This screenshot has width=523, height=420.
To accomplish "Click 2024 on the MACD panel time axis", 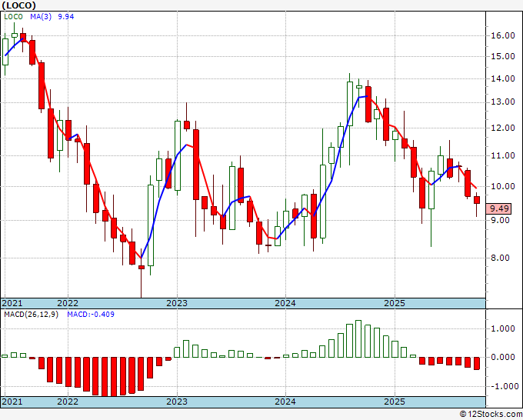I will coord(285,402).
